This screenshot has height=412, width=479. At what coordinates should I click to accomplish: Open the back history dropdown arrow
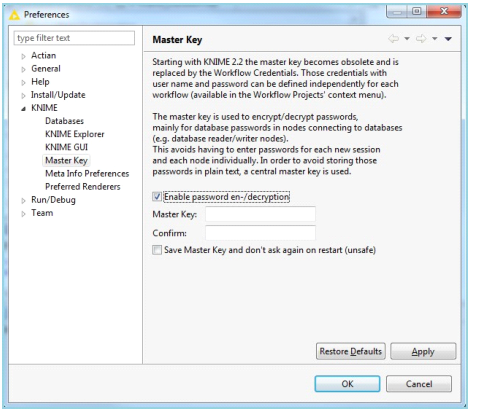pyautogui.click(x=407, y=39)
